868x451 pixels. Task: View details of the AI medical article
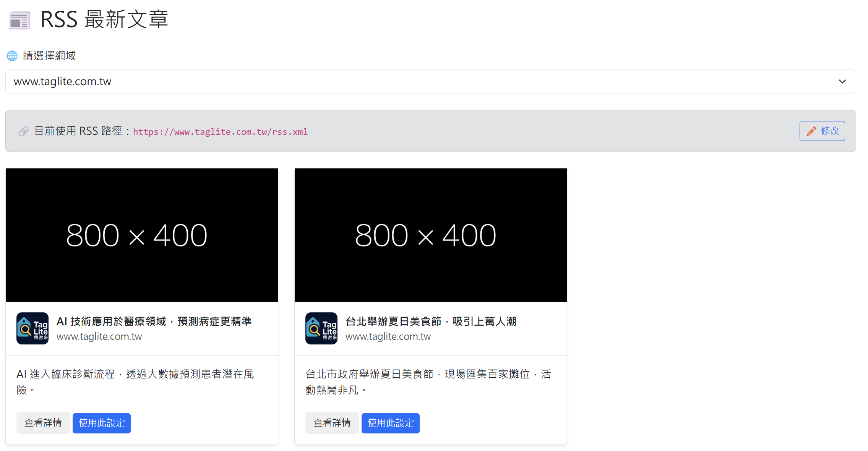click(43, 423)
